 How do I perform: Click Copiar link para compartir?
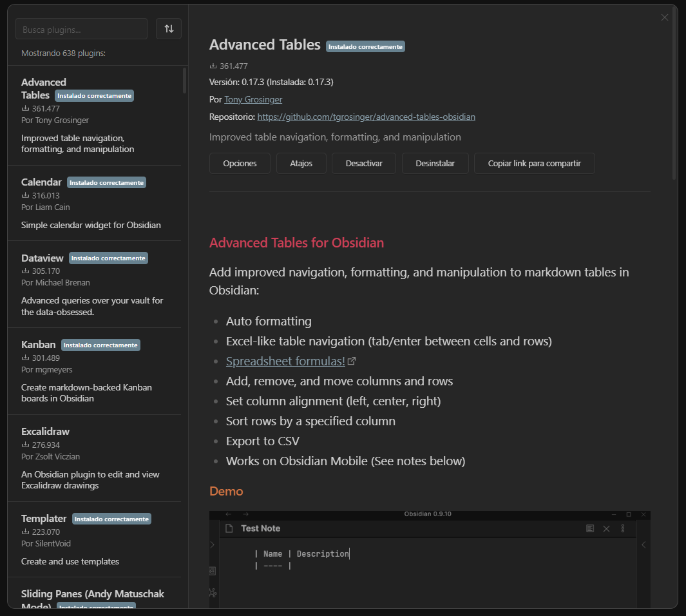point(534,163)
